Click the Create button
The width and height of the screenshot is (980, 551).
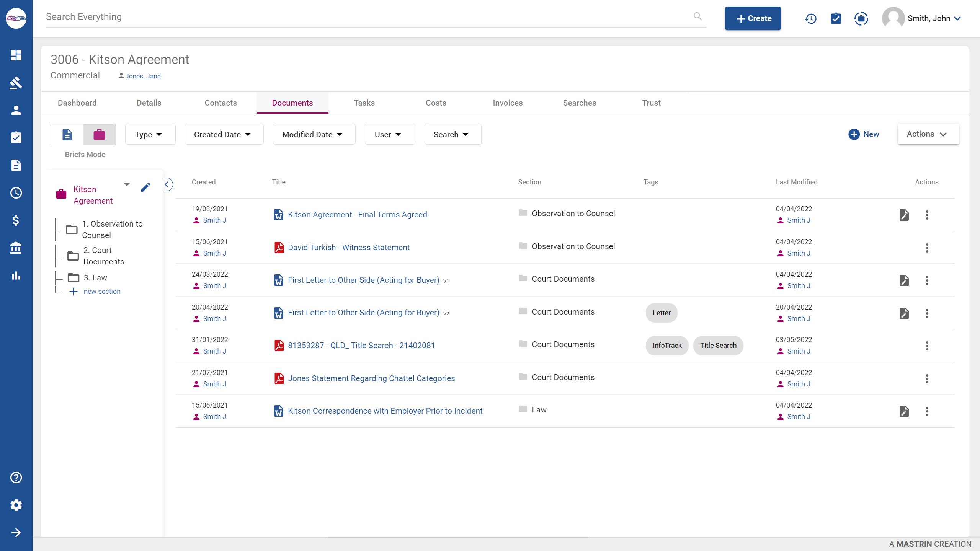752,18
